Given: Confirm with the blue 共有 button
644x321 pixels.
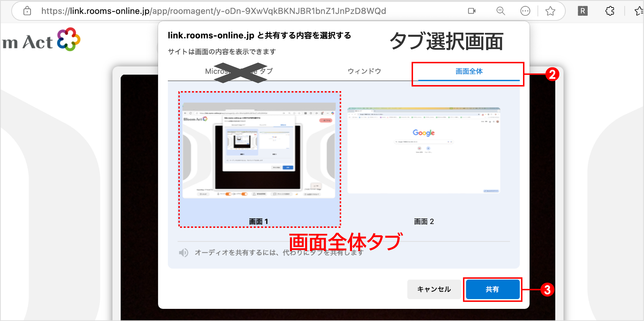Looking at the screenshot, I should (493, 289).
